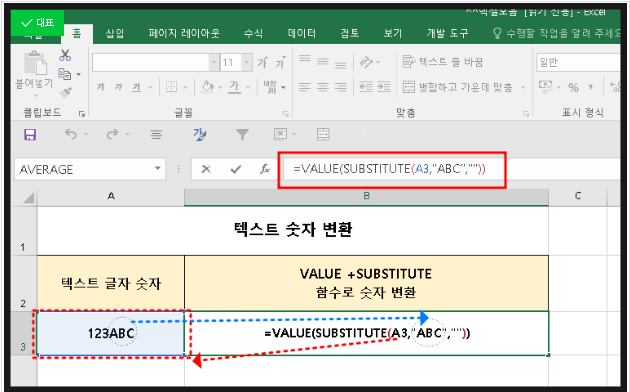Click the borders grid icon in quick toolbar
The width and height of the screenshot is (630, 392).
(x=280, y=134)
